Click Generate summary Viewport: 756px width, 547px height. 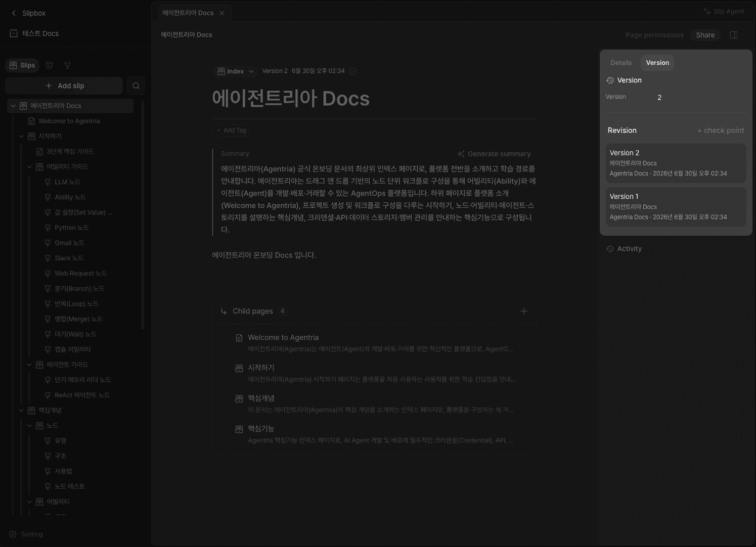[x=494, y=154]
